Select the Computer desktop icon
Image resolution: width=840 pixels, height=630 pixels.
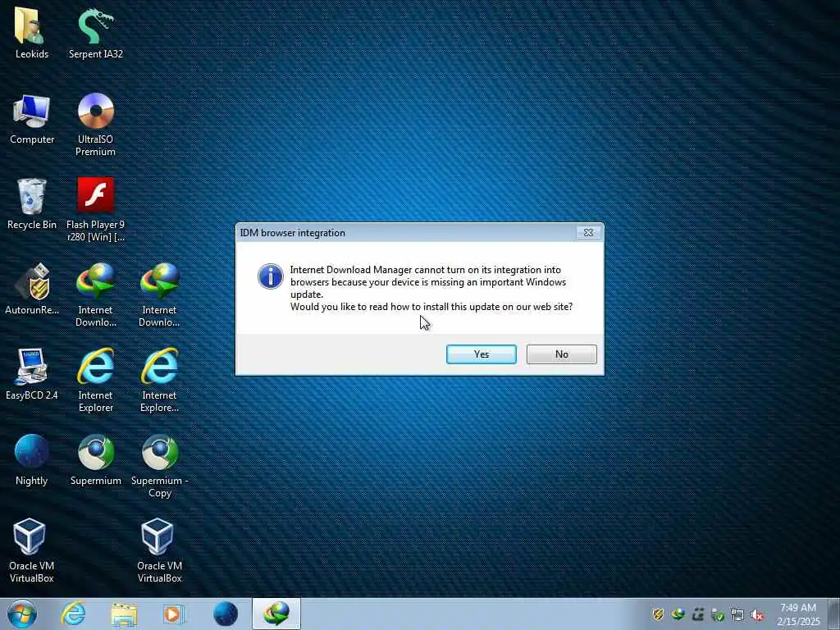click(32, 119)
